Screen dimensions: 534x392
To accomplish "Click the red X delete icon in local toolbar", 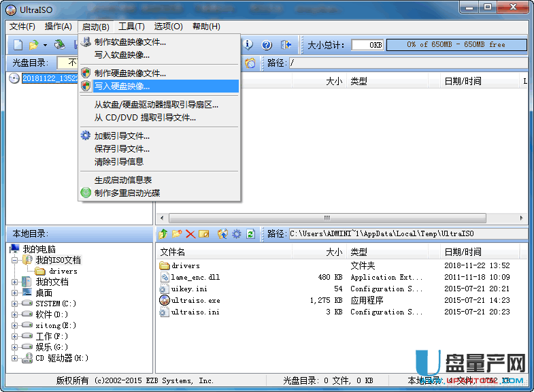I will point(190,234).
